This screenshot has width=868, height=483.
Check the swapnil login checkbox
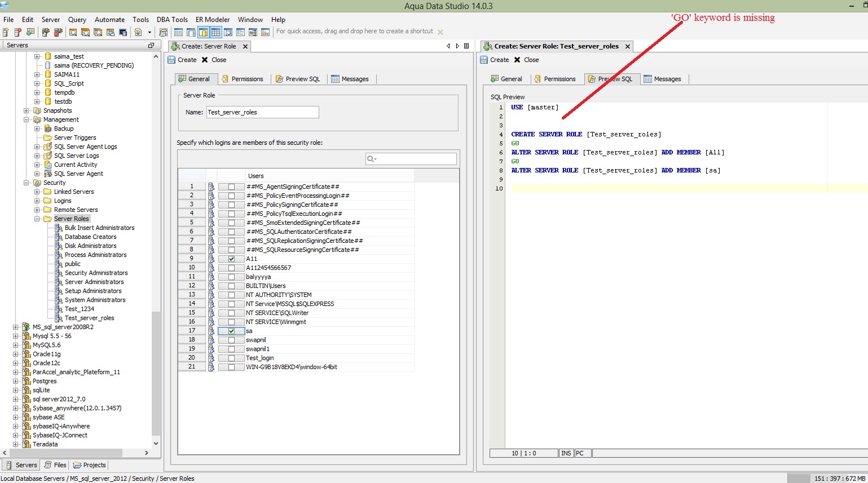pyautogui.click(x=231, y=340)
